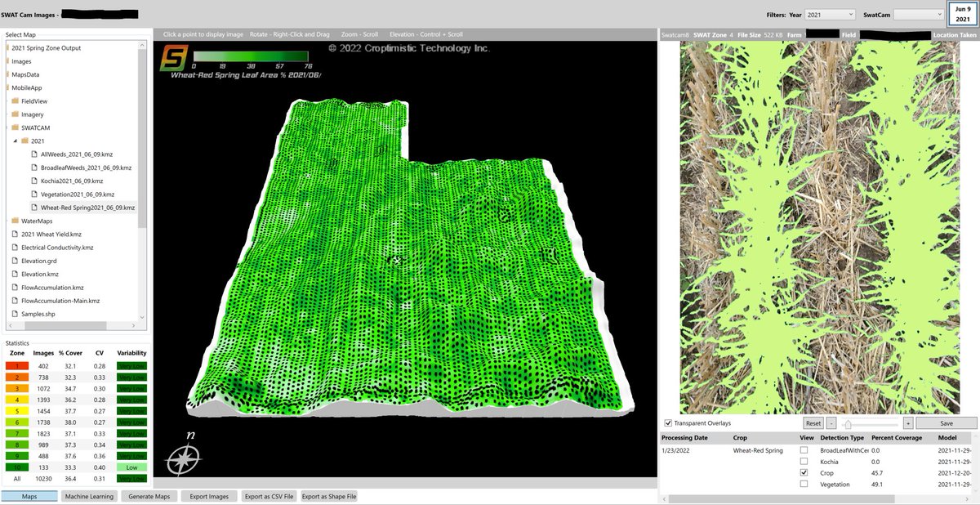This screenshot has height=505, width=980.
Task: Enable the Vegetation view checkbox
Action: [x=804, y=484]
